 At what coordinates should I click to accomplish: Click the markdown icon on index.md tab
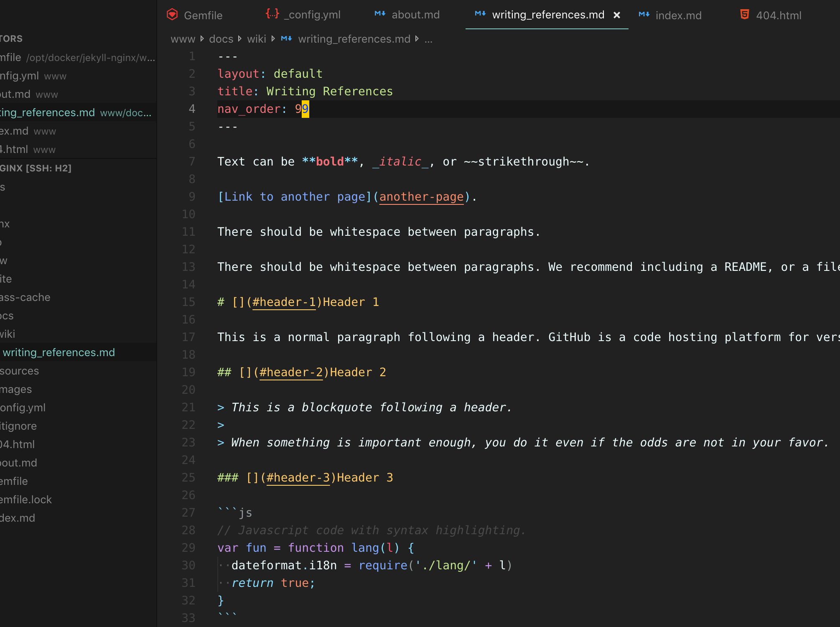[644, 15]
